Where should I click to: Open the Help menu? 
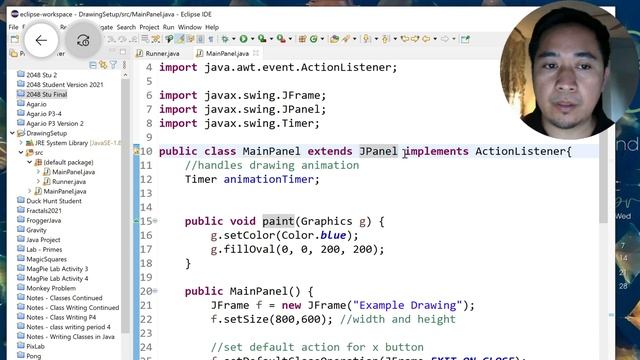(x=212, y=27)
